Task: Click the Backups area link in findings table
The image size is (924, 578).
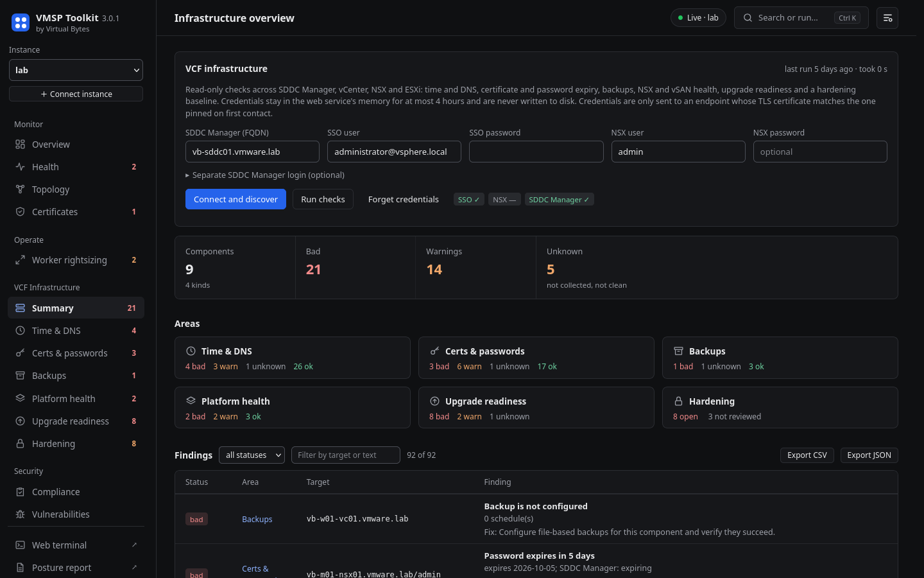Action: pyautogui.click(x=257, y=519)
